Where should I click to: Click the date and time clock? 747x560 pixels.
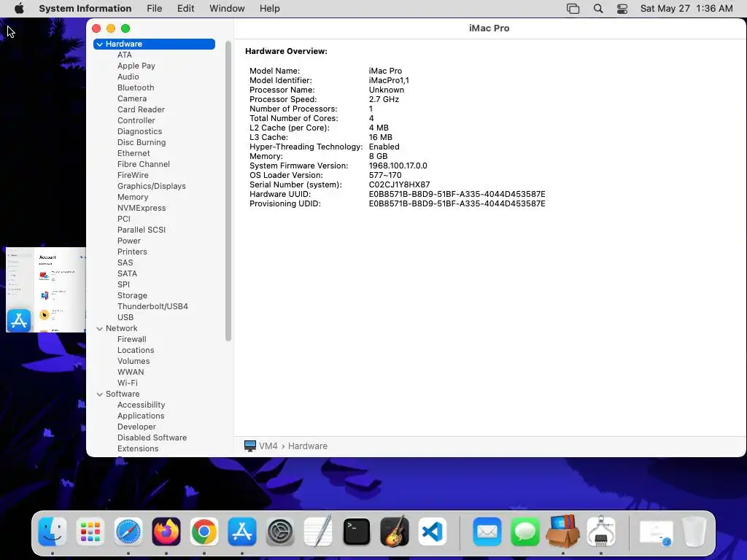(x=686, y=9)
